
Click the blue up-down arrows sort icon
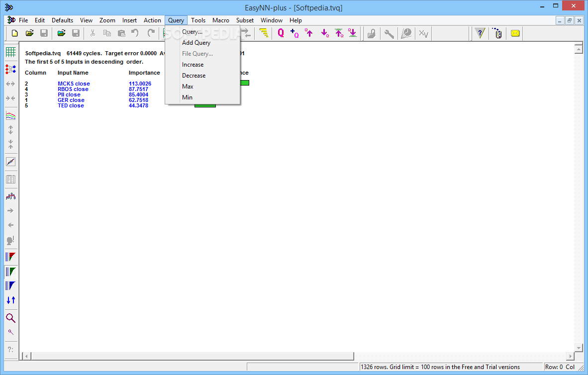click(11, 300)
